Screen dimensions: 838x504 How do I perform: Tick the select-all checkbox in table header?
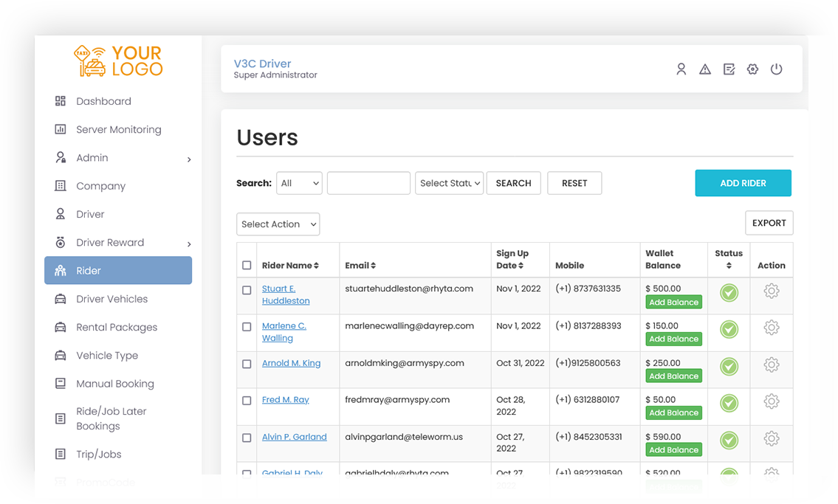(x=247, y=266)
